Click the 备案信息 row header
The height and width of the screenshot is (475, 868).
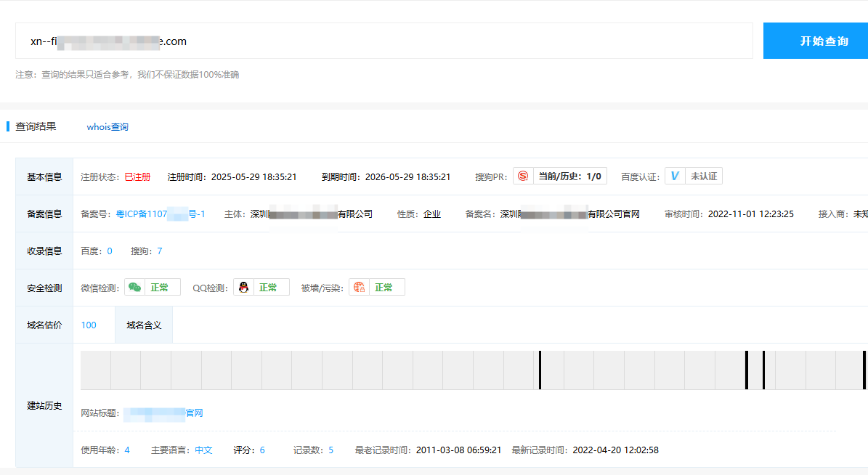pos(44,214)
